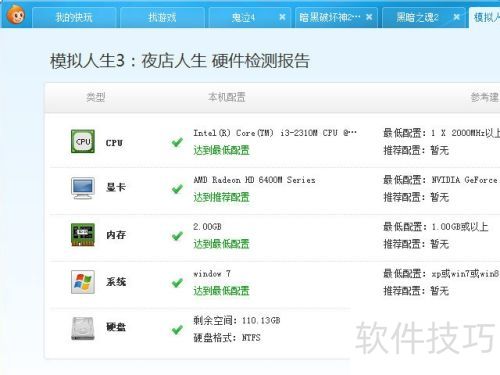This screenshot has height=375, width=500.
Task: Select the 模拟人生 tab
Action: point(485,17)
